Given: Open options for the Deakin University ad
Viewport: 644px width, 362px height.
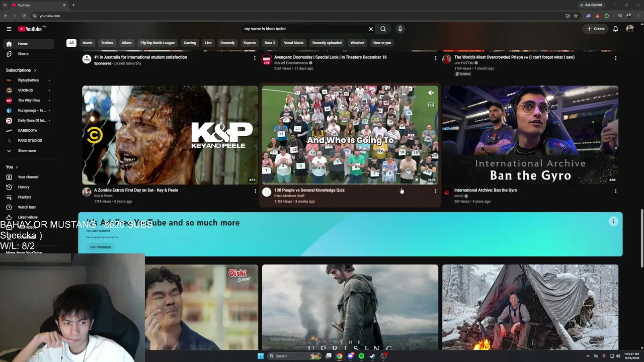Looking at the screenshot, I should click(255, 58).
